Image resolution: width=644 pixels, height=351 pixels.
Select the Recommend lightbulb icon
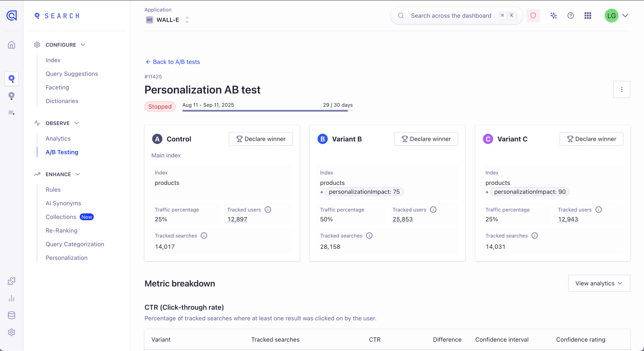pos(12,96)
